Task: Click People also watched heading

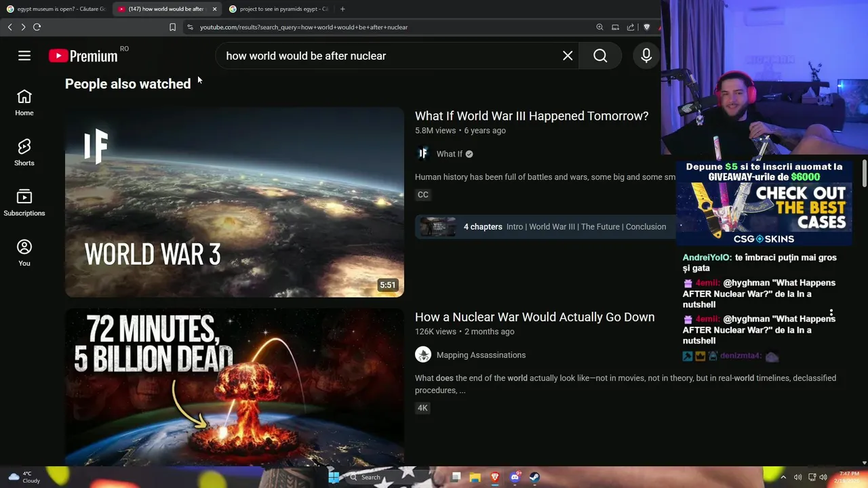Action: click(x=127, y=84)
